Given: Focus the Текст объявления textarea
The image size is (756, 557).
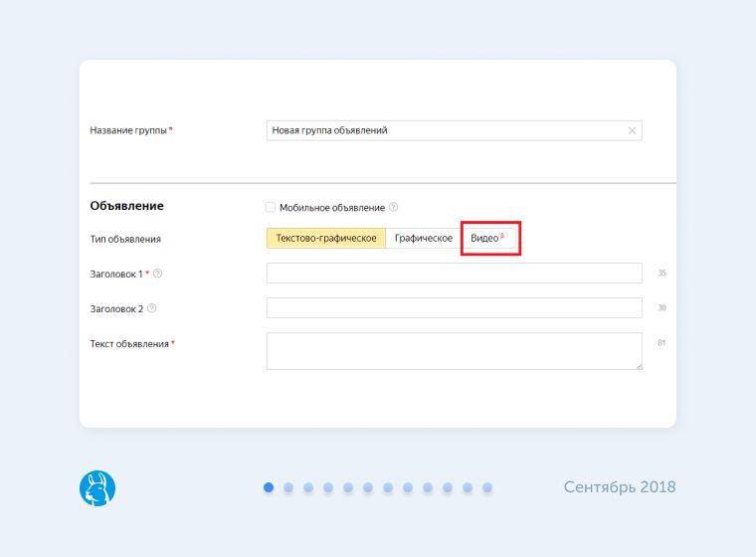Looking at the screenshot, I should point(454,350).
